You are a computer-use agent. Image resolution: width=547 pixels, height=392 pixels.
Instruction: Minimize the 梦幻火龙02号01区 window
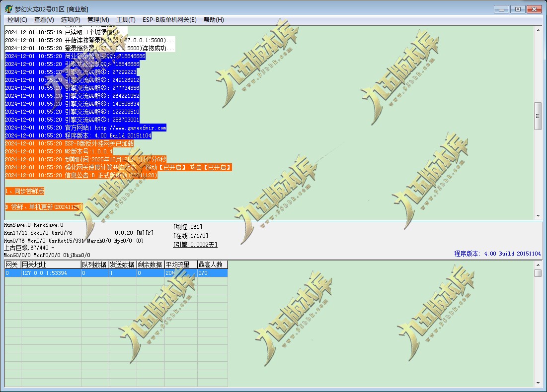(x=501, y=9)
